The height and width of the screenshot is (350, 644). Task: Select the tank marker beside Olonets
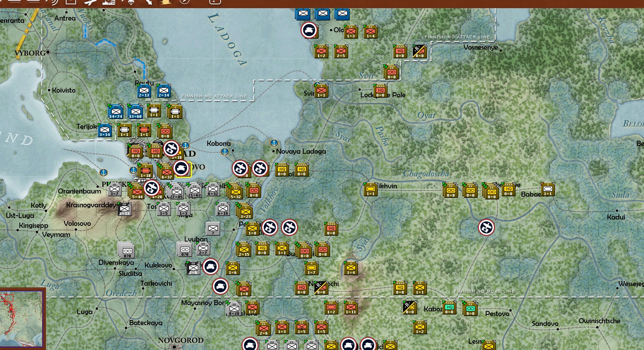[309, 30]
